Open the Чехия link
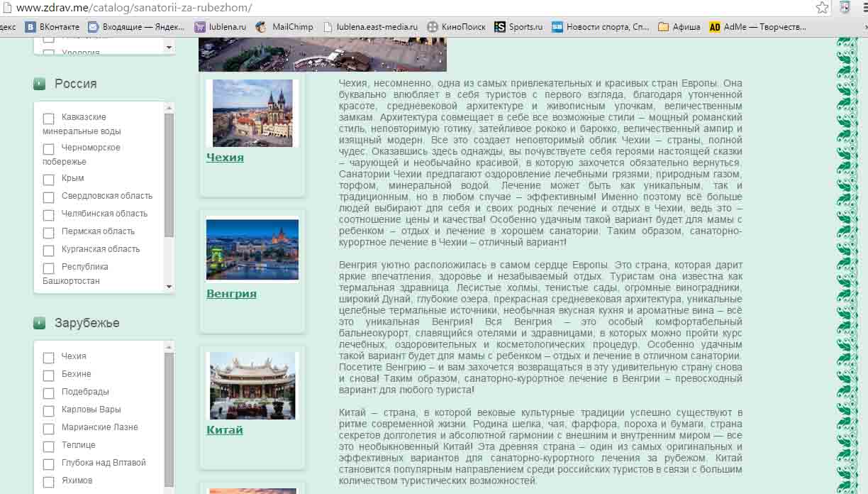The width and height of the screenshot is (868, 494). (x=225, y=158)
